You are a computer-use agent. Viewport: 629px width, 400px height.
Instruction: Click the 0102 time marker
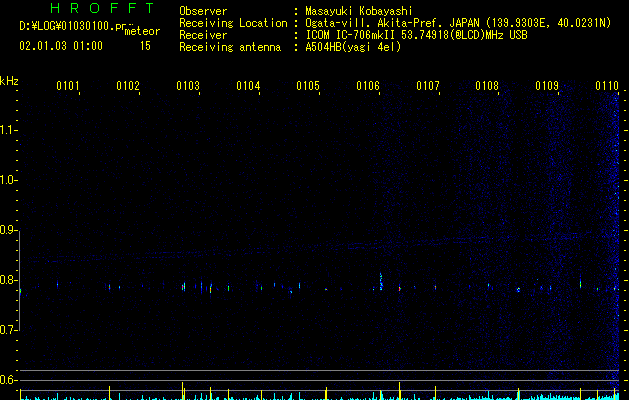coord(128,86)
